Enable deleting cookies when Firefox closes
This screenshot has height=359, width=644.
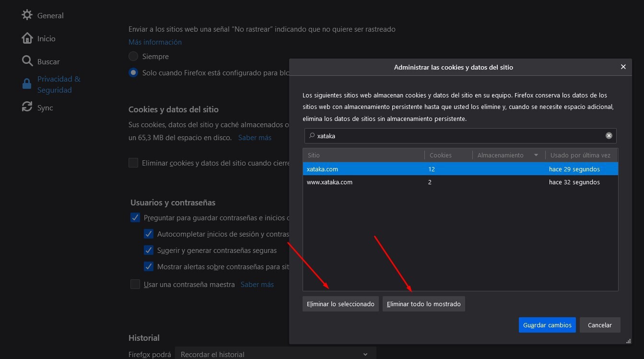click(x=133, y=162)
